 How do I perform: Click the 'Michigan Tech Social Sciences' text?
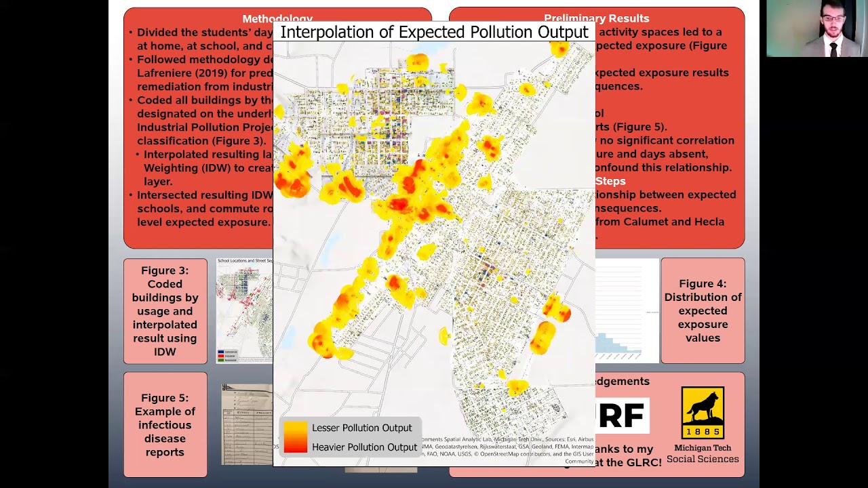point(703,453)
